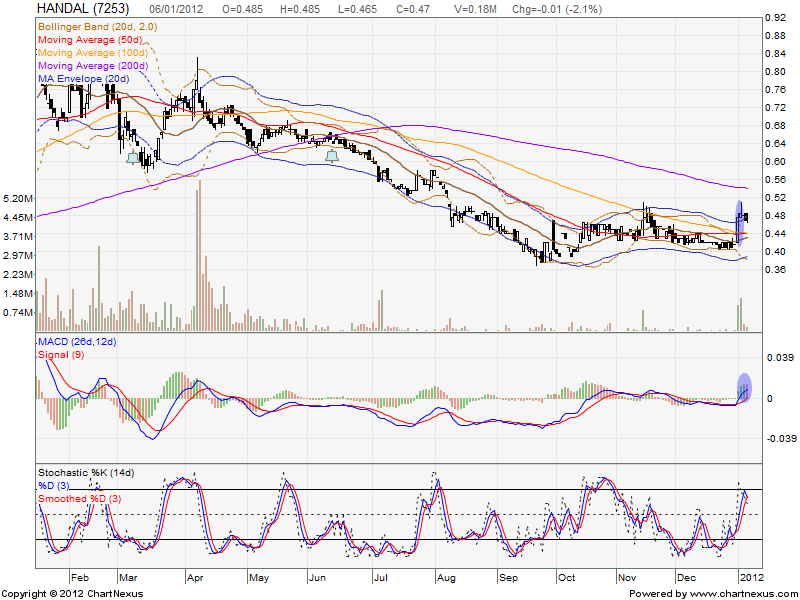
Task: Click the Copyright 2012 ChartNexus text
Action: click(74, 592)
